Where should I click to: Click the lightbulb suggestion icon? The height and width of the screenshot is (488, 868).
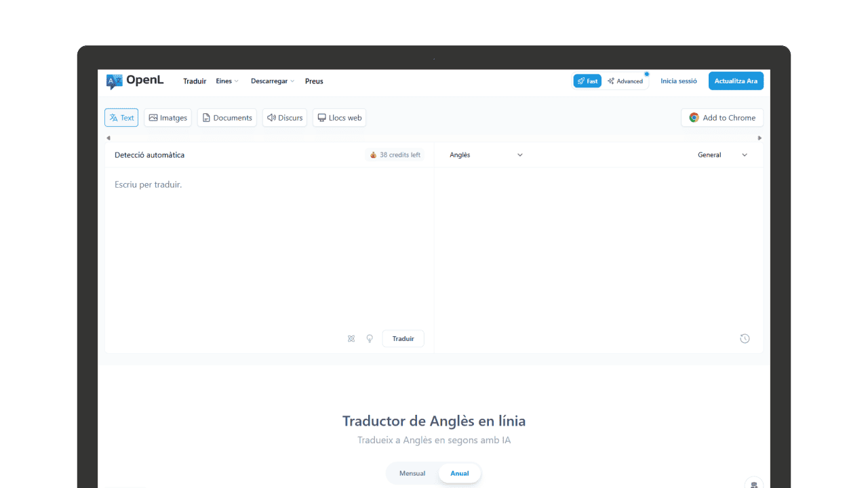tap(370, 339)
